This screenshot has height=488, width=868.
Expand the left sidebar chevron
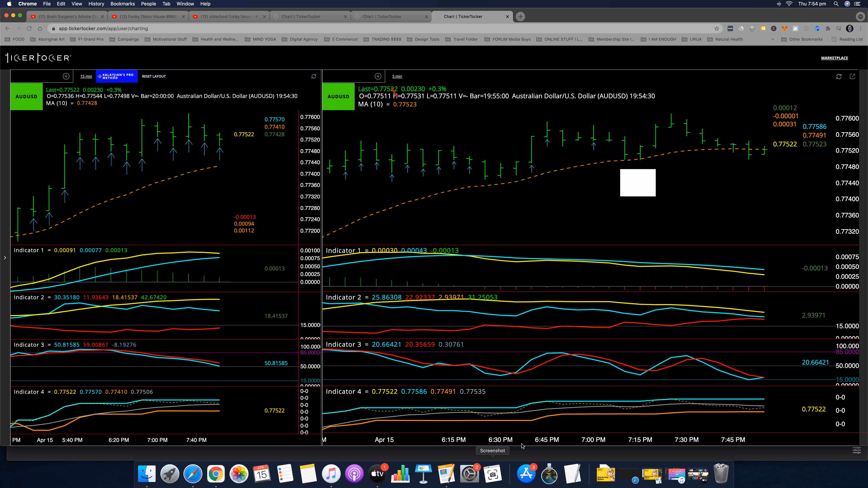pyautogui.click(x=5, y=258)
